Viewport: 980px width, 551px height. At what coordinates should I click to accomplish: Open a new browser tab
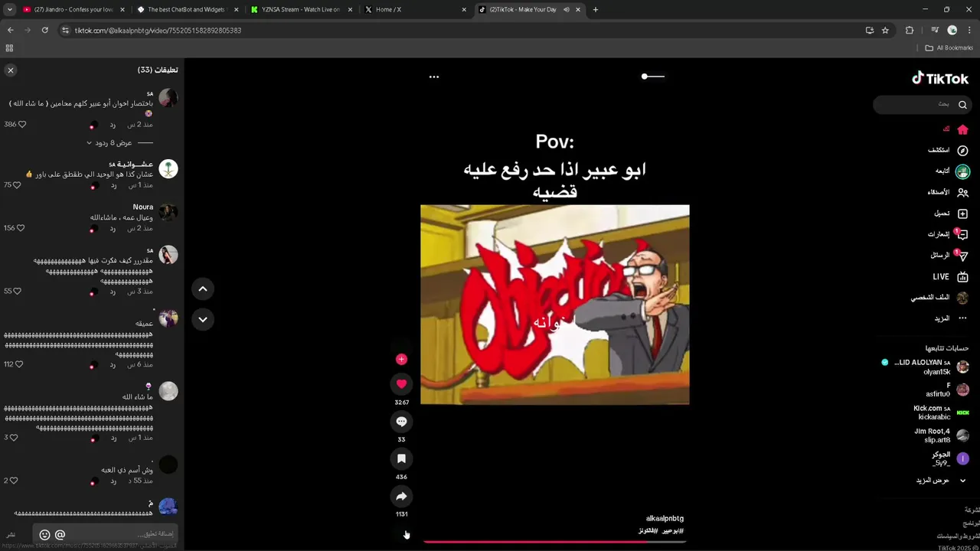click(596, 9)
